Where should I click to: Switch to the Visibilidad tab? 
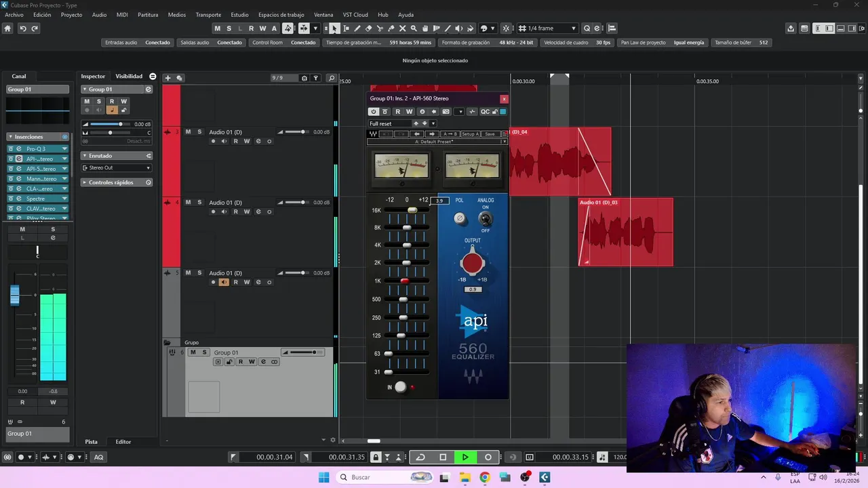pos(129,77)
